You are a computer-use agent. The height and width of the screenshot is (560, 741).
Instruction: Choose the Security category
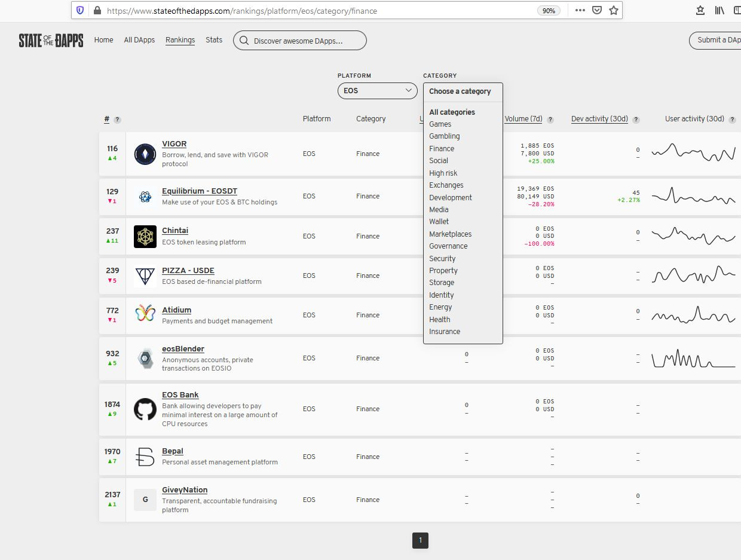(x=442, y=259)
